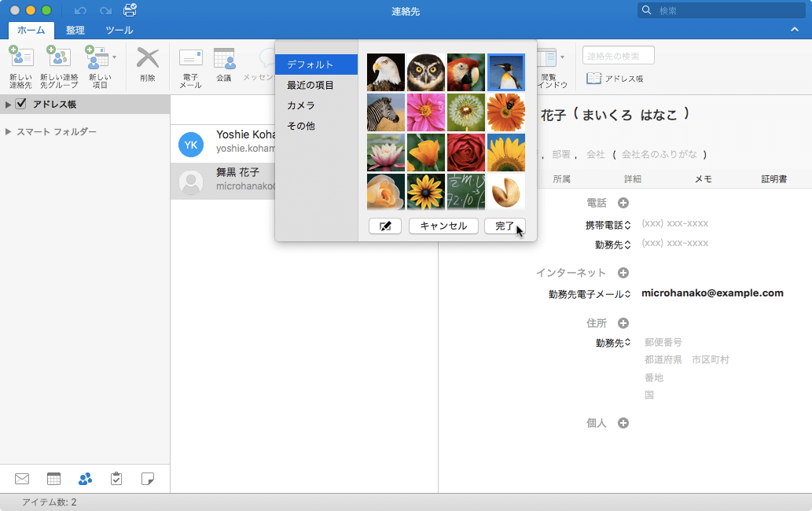Choose the owl picture
This screenshot has width=812, height=511.
426,72
